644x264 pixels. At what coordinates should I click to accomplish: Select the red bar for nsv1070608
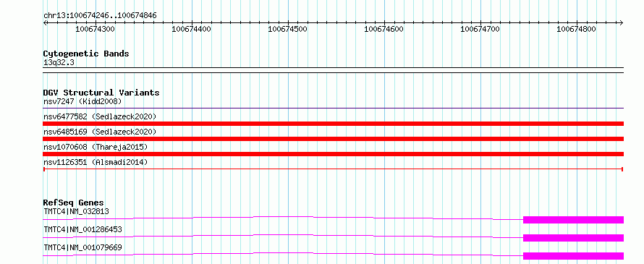(333, 154)
